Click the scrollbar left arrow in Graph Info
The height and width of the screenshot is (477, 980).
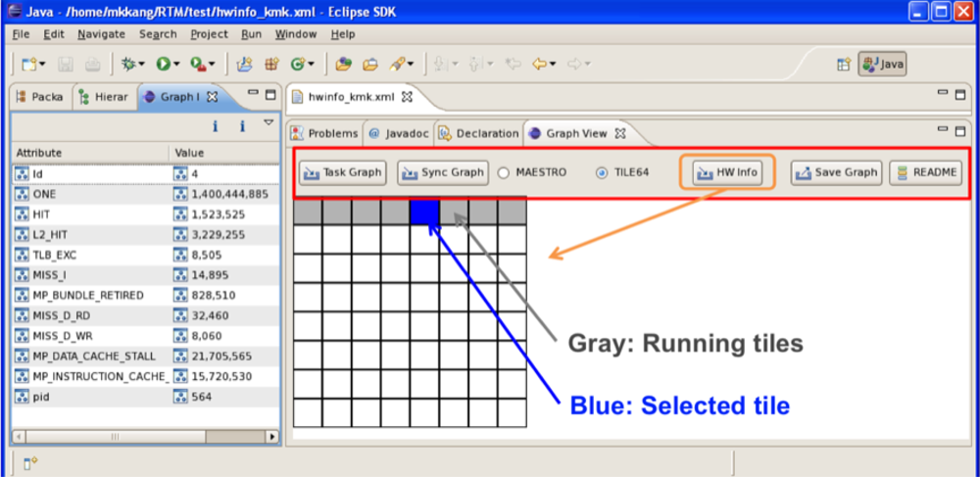pyautogui.click(x=20, y=437)
